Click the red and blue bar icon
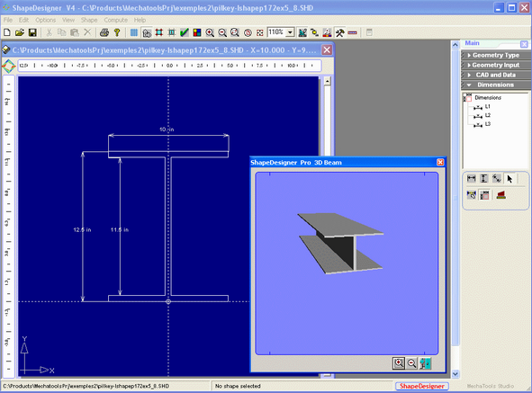Viewport: 532px width, 393px height. pos(353,32)
